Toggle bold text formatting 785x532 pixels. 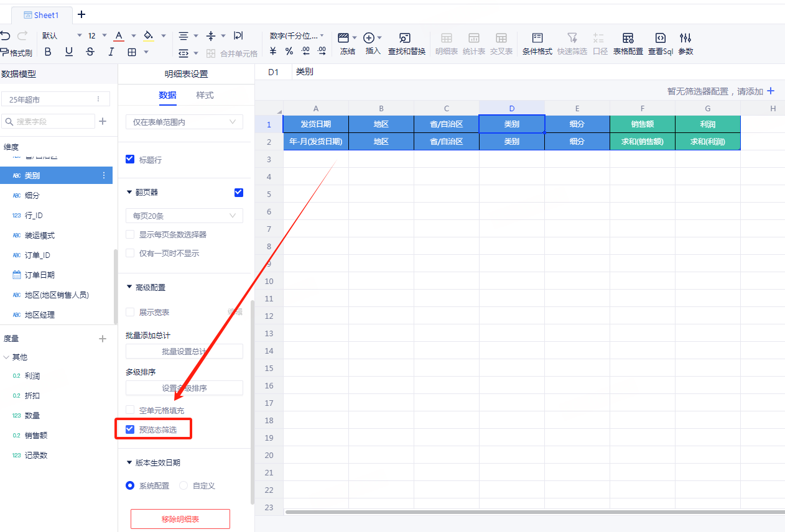[x=48, y=52]
